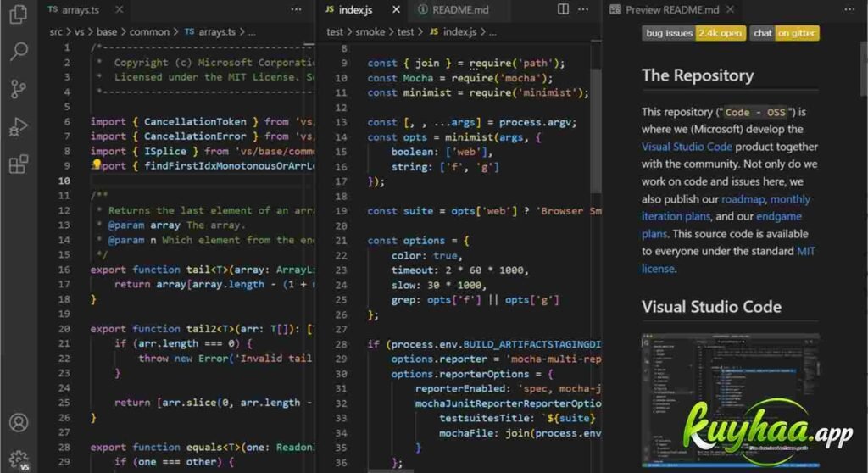The image size is (868, 473).
Task: Select the common breadcrumb segment
Action: [x=149, y=32]
